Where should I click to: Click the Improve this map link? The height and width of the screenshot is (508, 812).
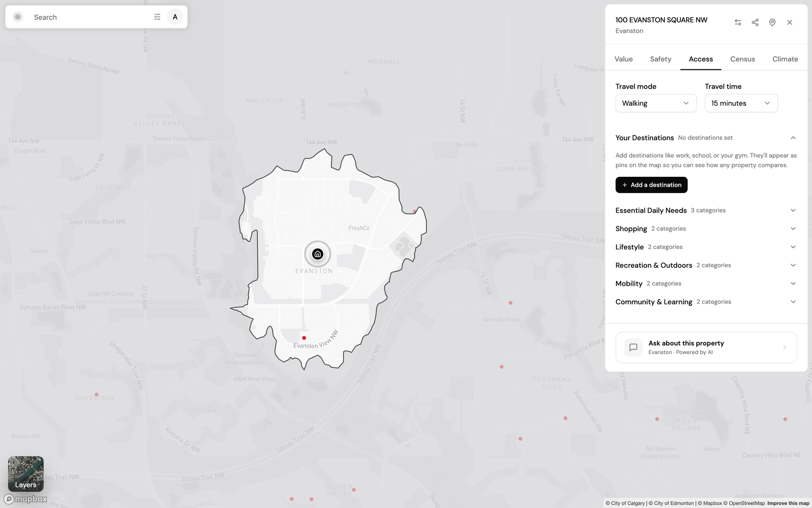(788, 503)
